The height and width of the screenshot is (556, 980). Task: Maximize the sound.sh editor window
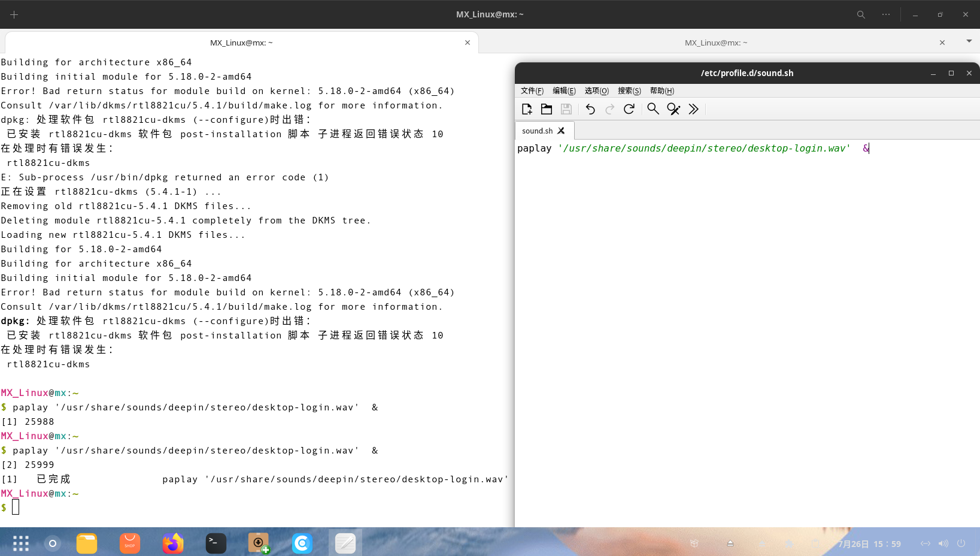(951, 73)
